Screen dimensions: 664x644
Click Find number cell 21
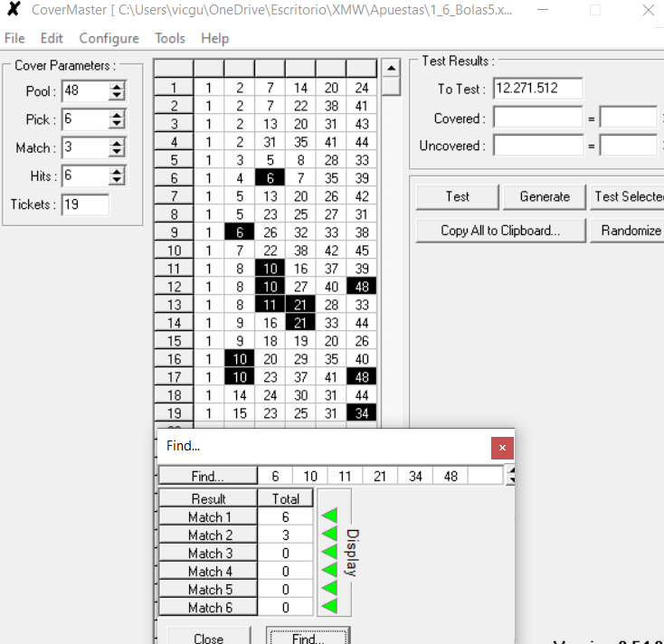(x=380, y=476)
